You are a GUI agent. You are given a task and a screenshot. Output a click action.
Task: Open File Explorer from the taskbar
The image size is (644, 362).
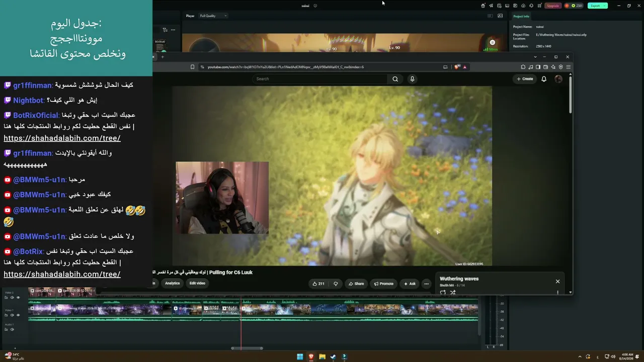[322, 357]
